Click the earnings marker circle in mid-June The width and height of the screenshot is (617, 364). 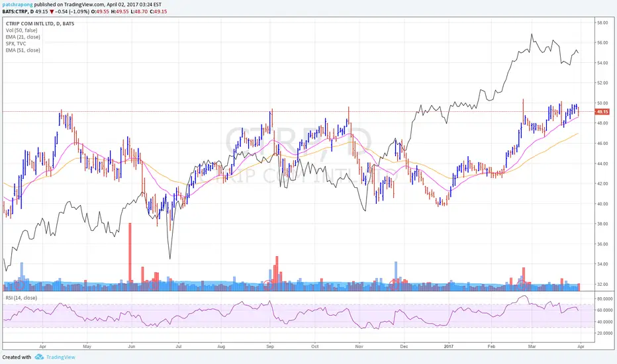coord(154,285)
